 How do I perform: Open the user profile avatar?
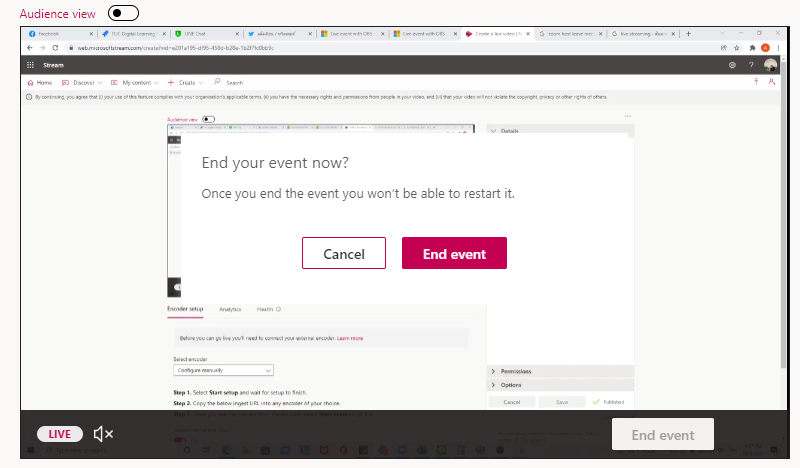(770, 65)
